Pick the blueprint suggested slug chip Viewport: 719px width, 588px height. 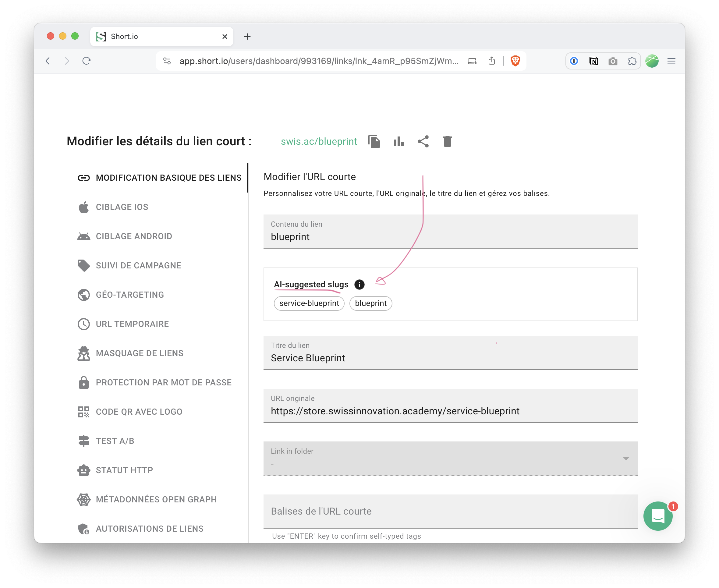coord(370,303)
